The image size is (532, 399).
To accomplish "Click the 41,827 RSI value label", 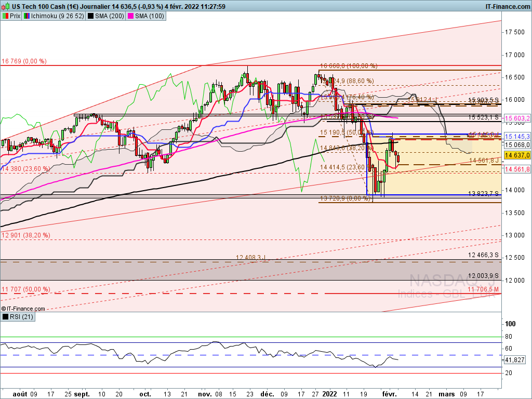I will tap(515, 360).
